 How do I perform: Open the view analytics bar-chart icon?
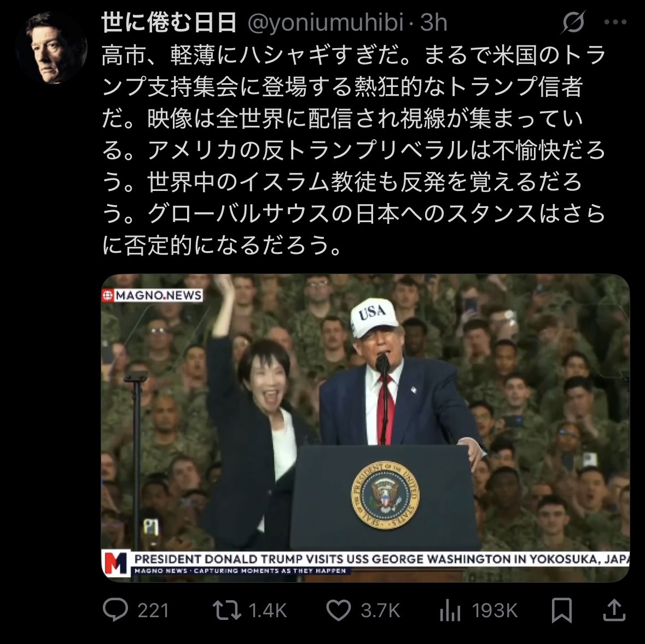[x=450, y=610]
